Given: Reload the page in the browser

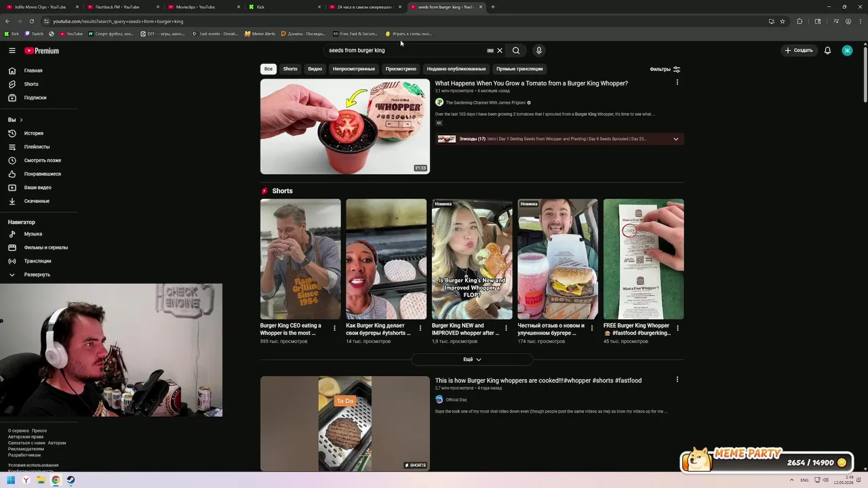Looking at the screenshot, I should [31, 21].
